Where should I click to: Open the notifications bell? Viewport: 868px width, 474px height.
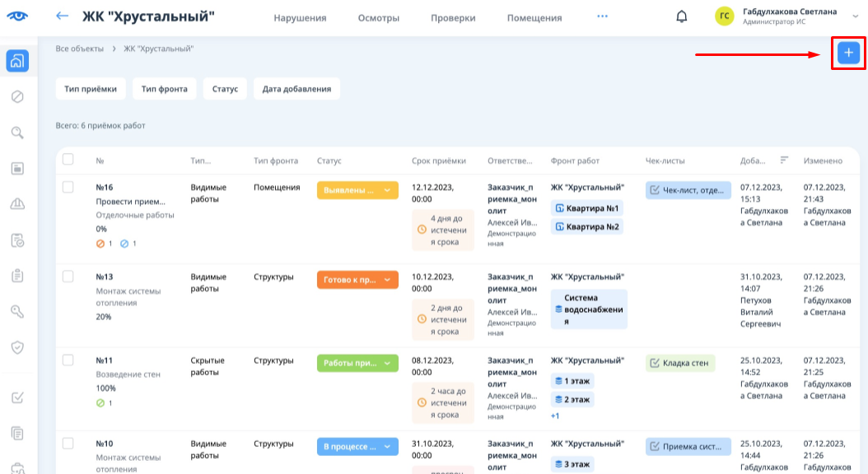coord(681,16)
